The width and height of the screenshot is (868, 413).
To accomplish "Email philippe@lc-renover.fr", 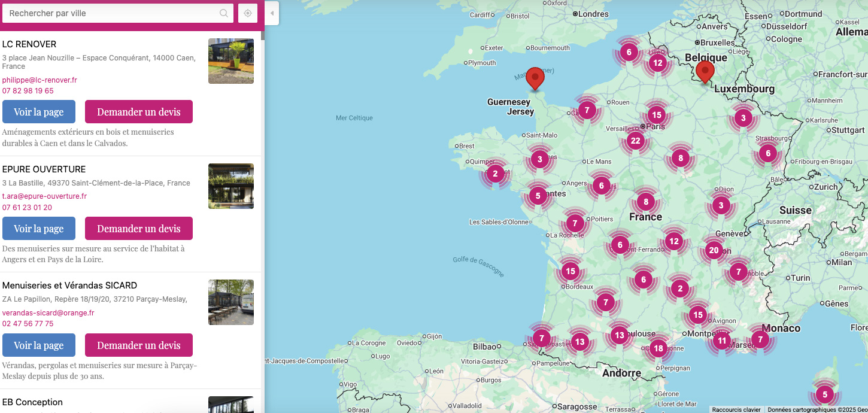I will tap(40, 80).
